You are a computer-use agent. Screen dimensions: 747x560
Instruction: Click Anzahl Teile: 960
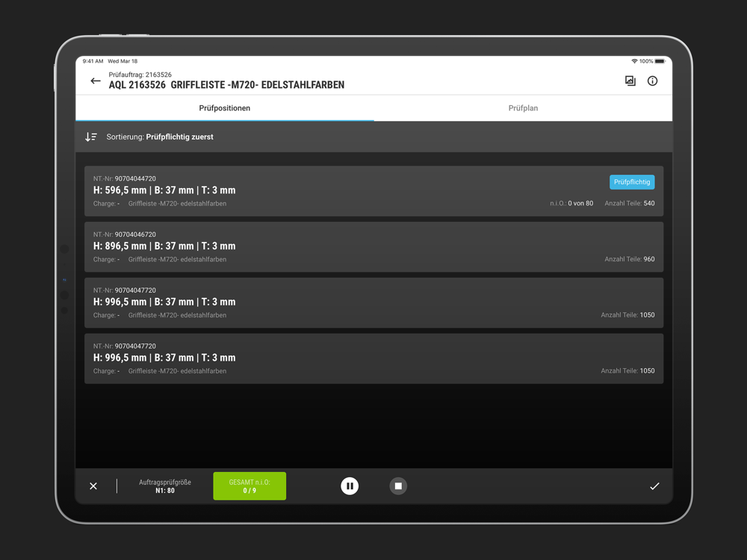click(629, 259)
